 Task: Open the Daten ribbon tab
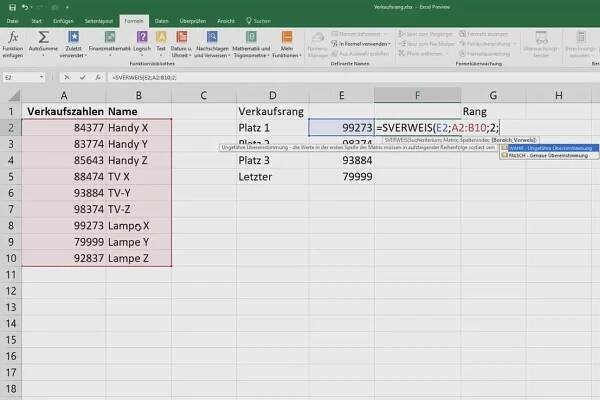coord(161,19)
